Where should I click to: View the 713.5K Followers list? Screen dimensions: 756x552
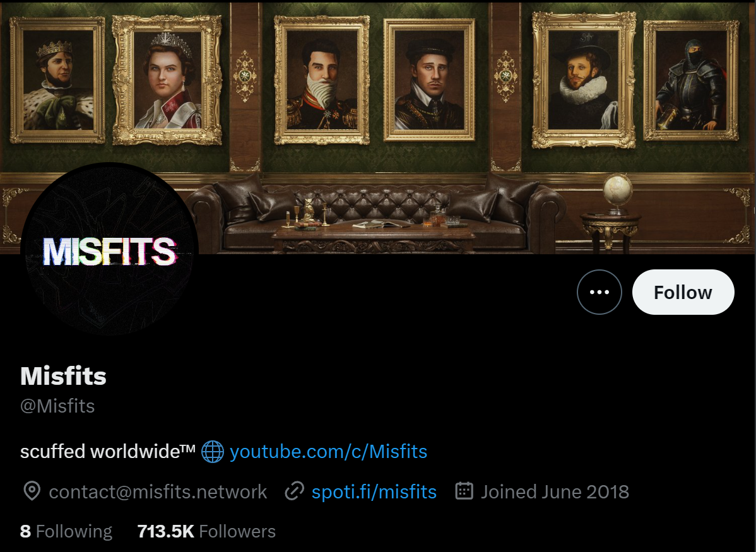pos(206,531)
